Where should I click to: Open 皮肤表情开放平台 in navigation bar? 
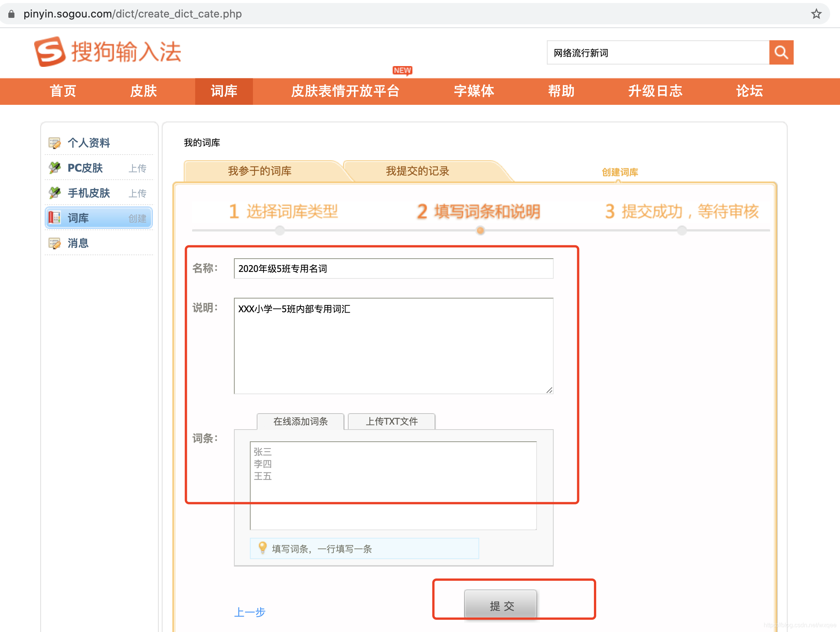coord(345,91)
